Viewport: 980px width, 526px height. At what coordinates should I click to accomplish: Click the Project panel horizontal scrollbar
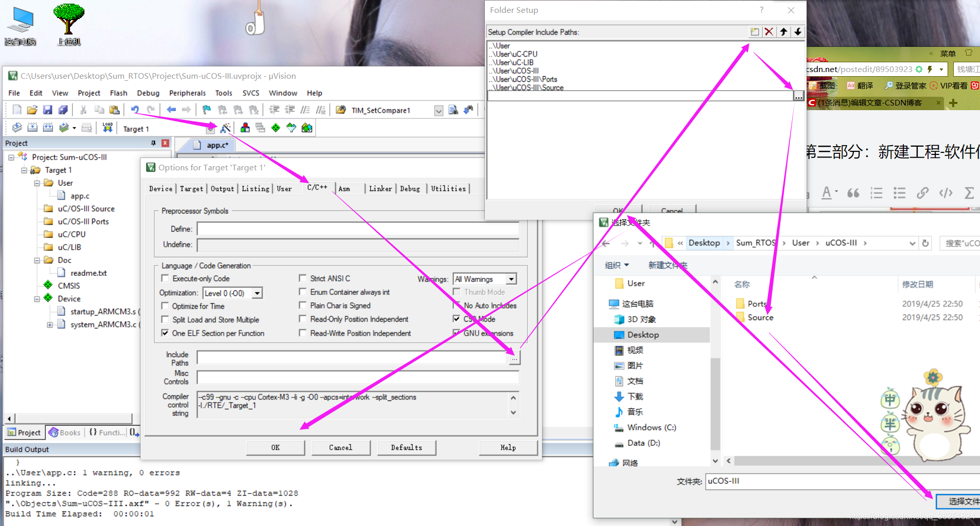(73, 418)
